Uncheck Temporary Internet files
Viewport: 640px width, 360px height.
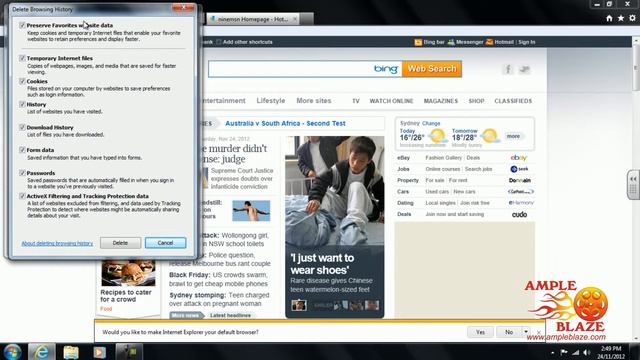[x=22, y=58]
